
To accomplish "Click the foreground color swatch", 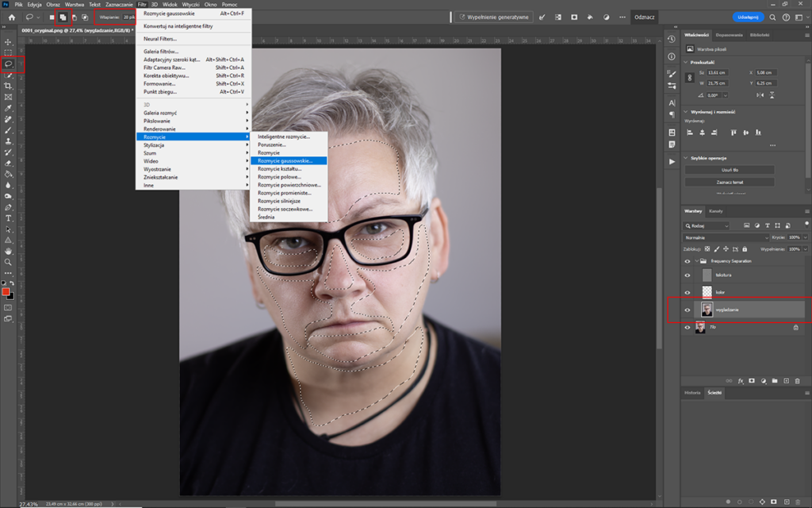I will coord(6,293).
